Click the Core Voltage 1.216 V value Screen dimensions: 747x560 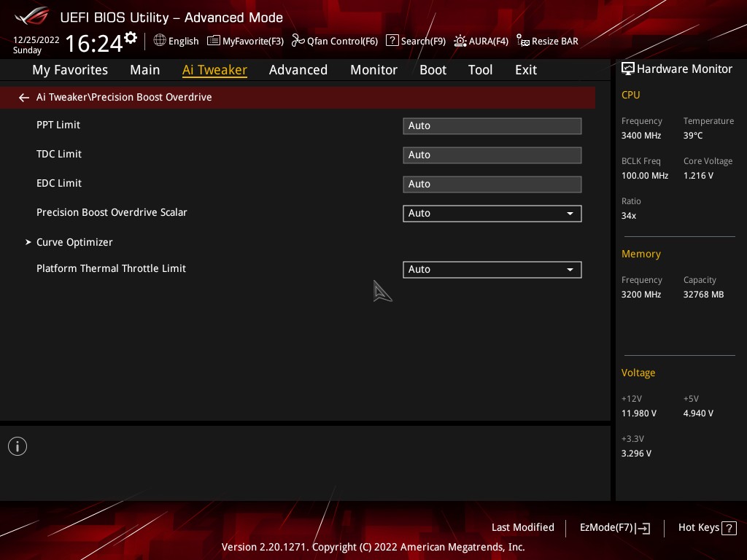698,176
